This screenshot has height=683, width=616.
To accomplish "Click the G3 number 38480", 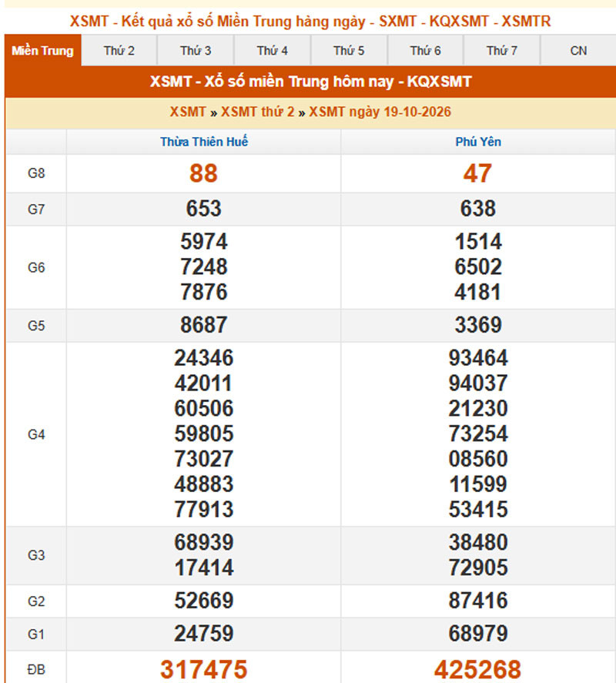I will pos(478,543).
